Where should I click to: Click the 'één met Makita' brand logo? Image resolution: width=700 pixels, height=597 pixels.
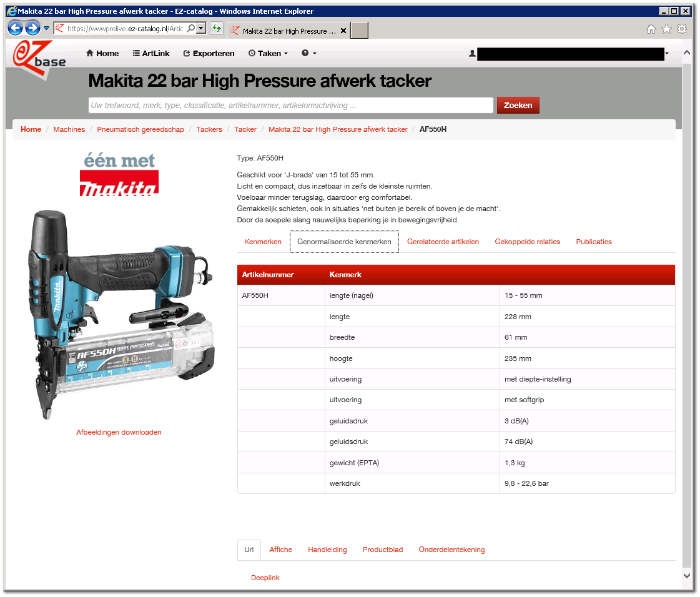119,174
